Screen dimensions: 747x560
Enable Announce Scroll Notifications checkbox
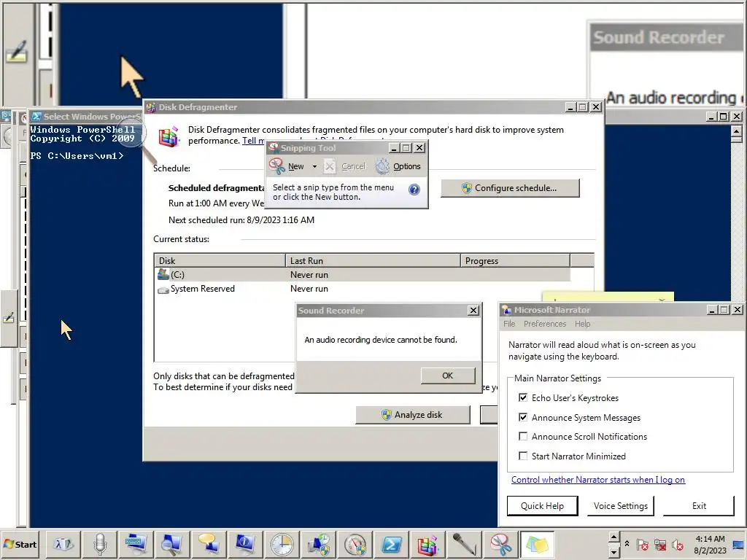[x=523, y=436]
